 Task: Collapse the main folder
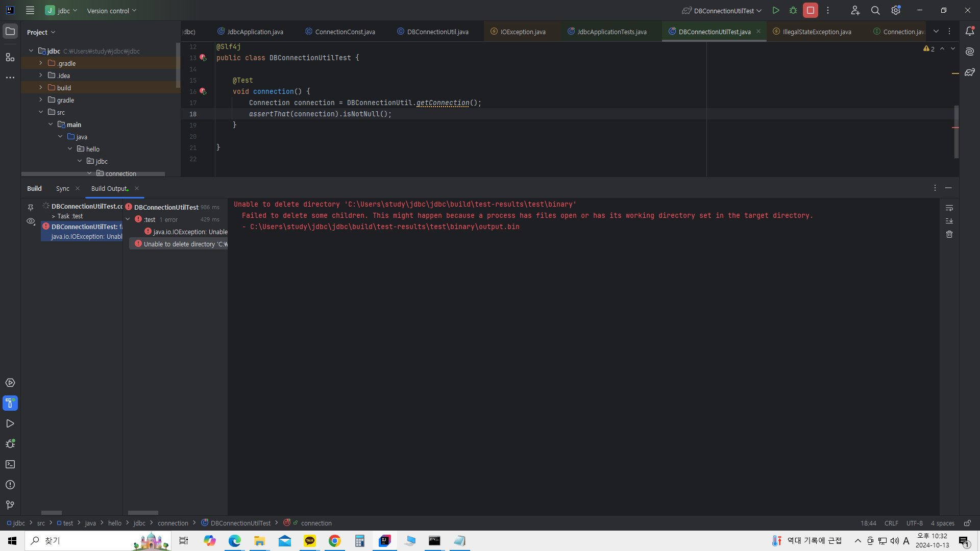(x=51, y=124)
